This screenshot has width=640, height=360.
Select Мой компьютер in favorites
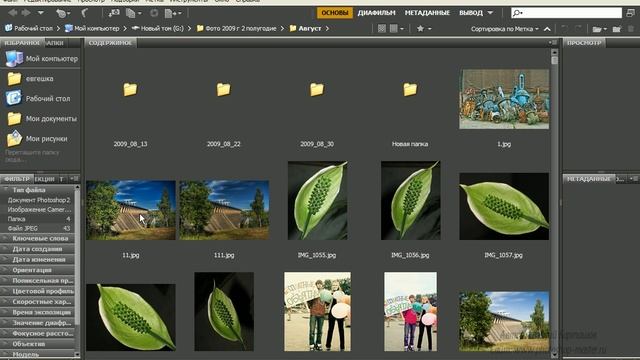pyautogui.click(x=41, y=59)
